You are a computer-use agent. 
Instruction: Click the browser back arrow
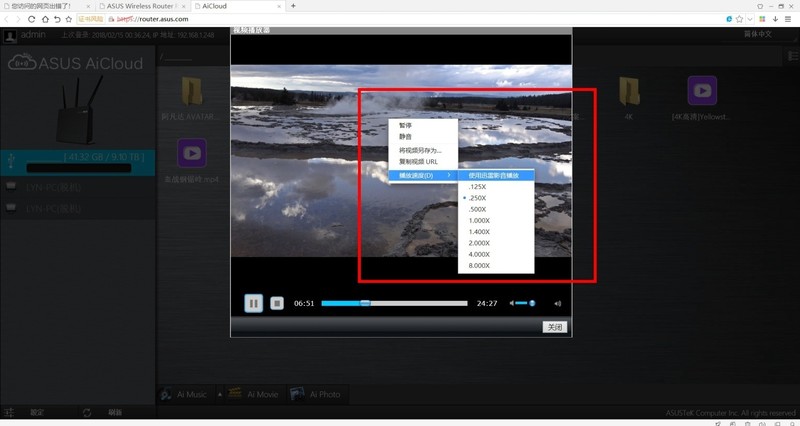coord(6,19)
